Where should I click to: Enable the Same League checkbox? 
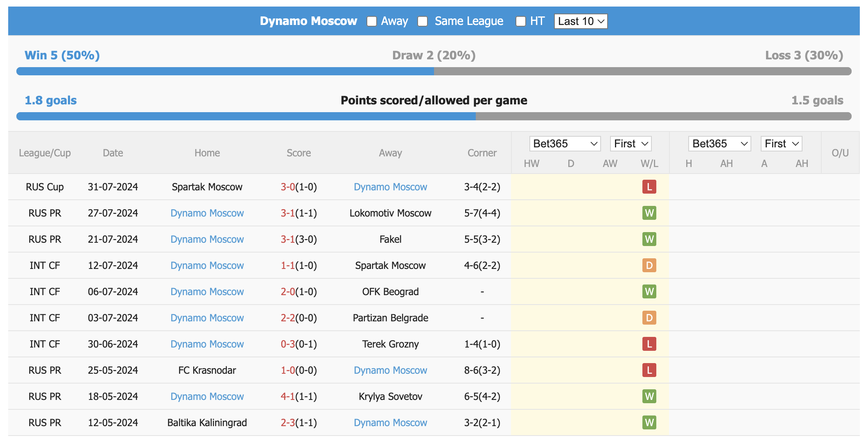pyautogui.click(x=423, y=21)
